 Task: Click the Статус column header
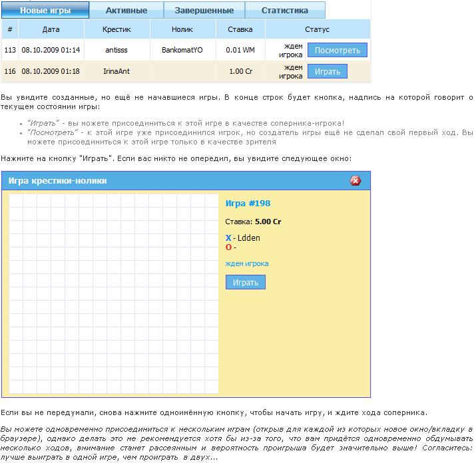click(x=318, y=29)
